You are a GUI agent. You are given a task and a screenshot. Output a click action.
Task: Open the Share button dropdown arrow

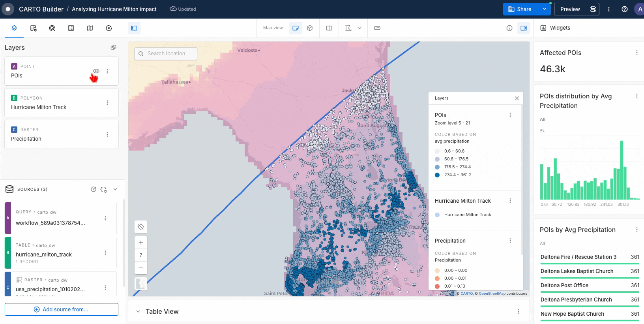tap(544, 9)
